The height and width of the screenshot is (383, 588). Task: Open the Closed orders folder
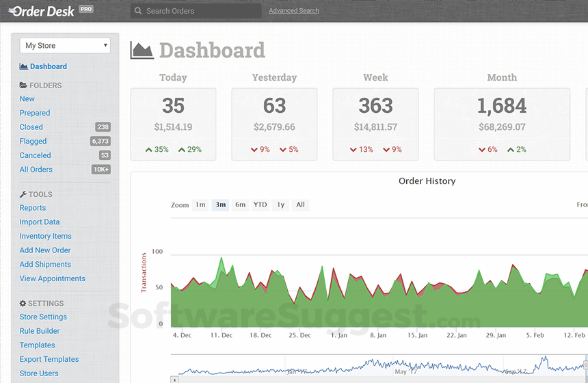click(x=31, y=127)
